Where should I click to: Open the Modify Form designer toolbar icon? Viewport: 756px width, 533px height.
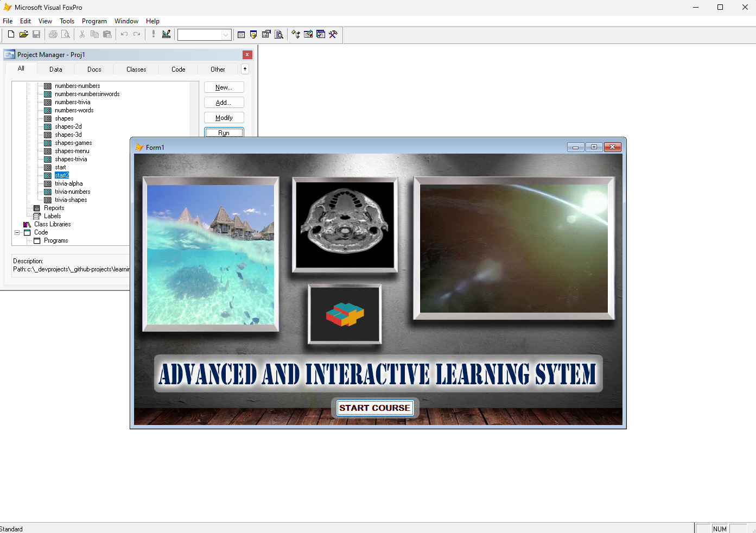[x=166, y=34]
